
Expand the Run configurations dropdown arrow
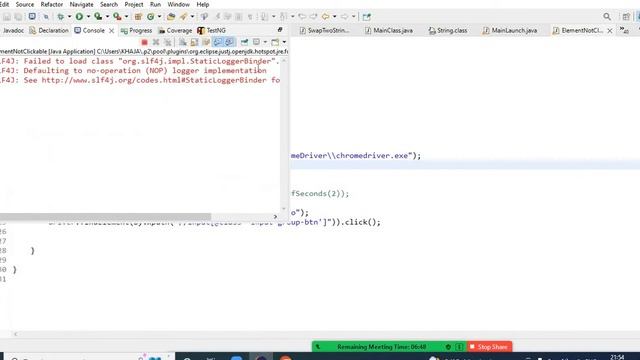88,17
